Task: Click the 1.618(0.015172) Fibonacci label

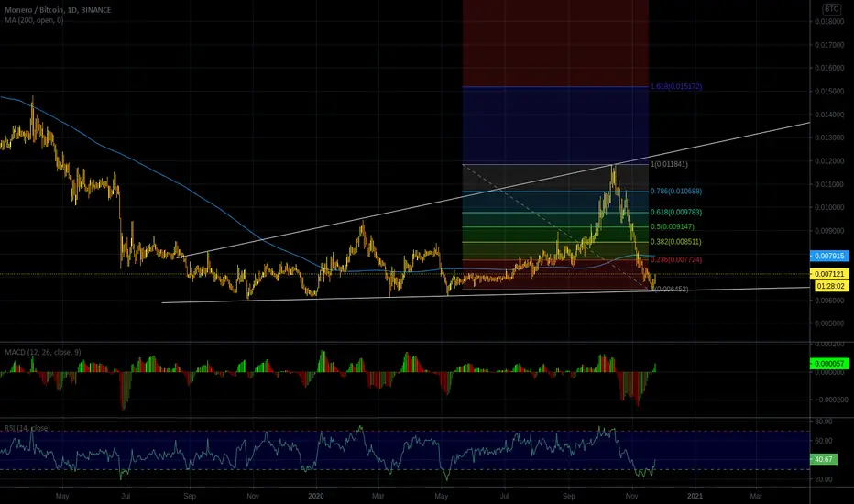Action: point(676,87)
